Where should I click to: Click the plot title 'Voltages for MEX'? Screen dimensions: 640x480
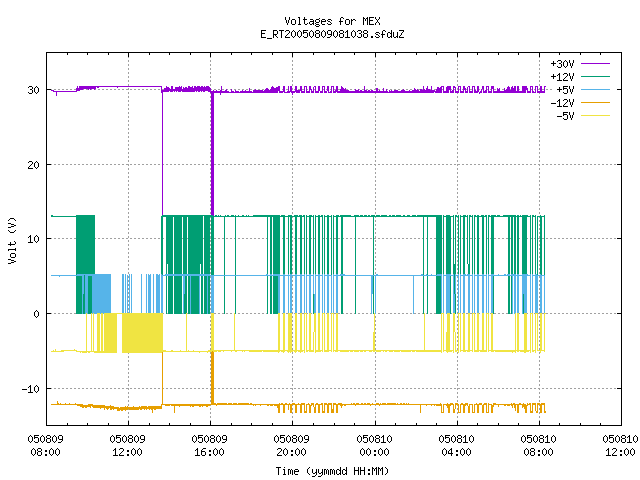(332, 21)
